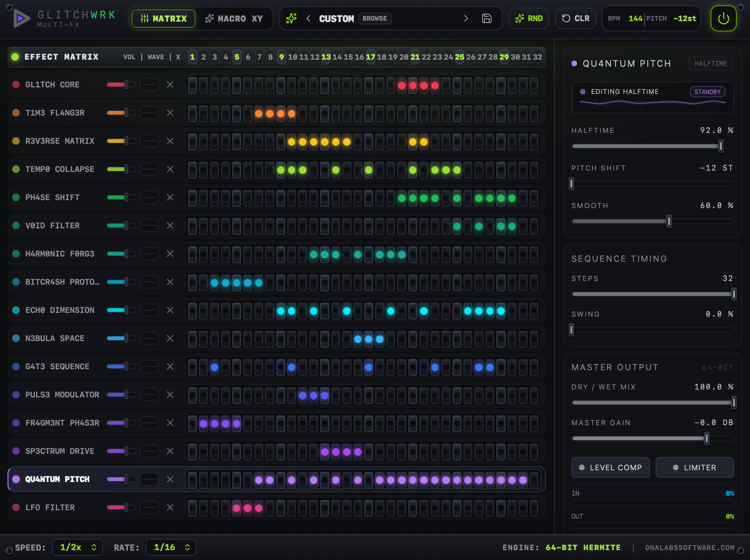Clear the ECH0 DIMENSION row pattern
The height and width of the screenshot is (560, 750).
tap(170, 310)
